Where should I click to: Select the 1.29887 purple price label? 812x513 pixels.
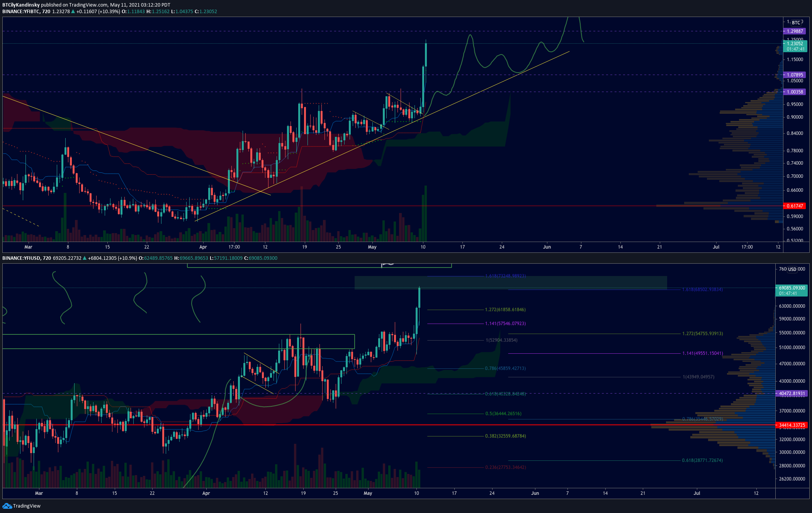click(x=795, y=31)
